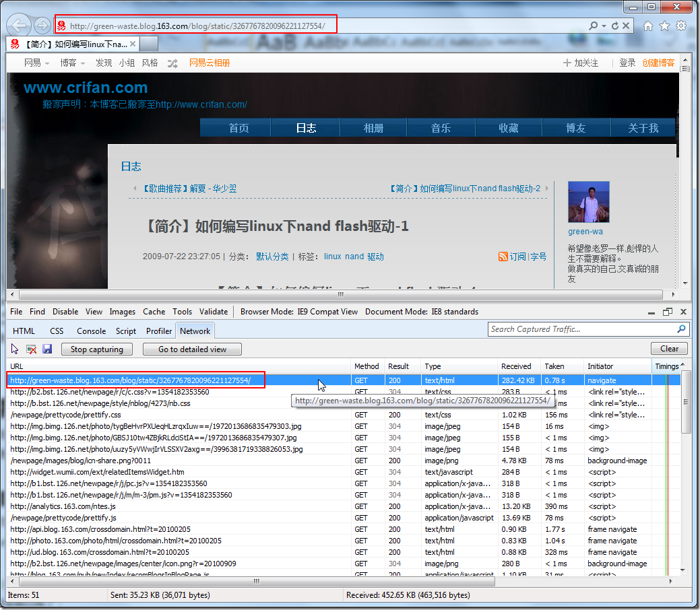
Task: Change Document Mode: IE8 standards
Action: point(422,312)
